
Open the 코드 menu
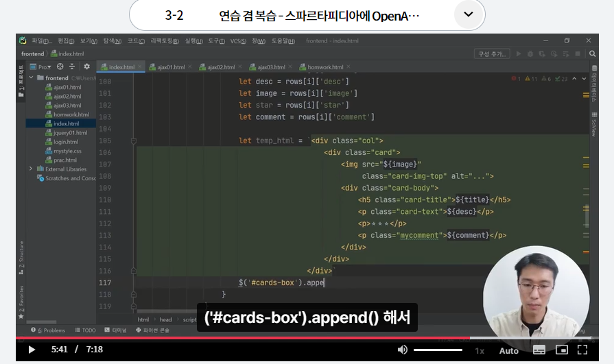click(x=136, y=40)
